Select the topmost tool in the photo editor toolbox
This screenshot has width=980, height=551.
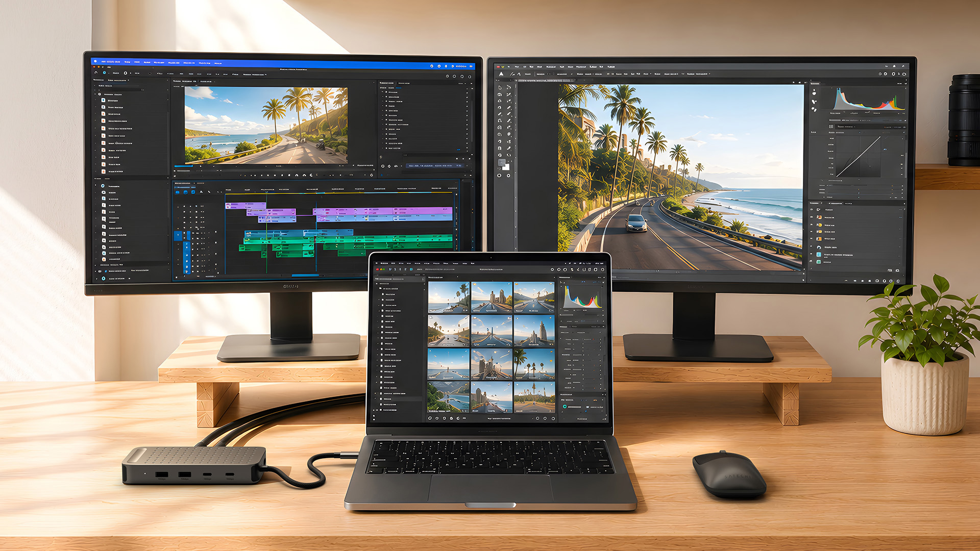[500, 87]
